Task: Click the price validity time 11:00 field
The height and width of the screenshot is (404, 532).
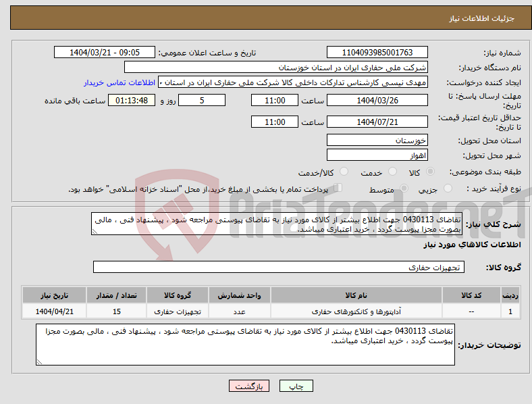Action: (275, 122)
